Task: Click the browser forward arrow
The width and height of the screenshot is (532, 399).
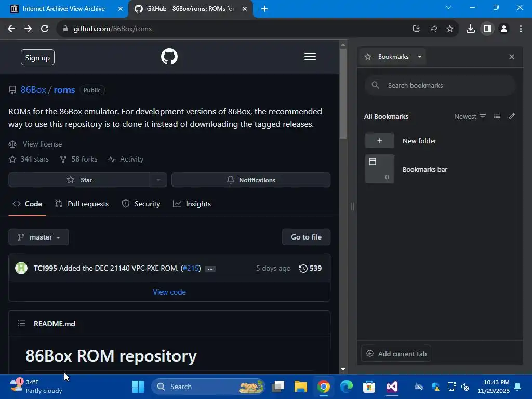Action: (28, 29)
